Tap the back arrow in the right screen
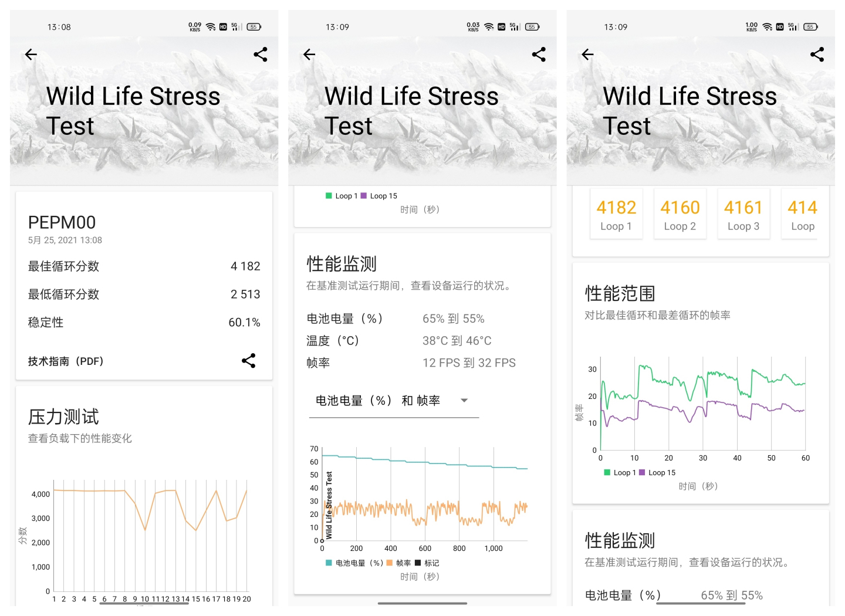Image resolution: width=845 pixels, height=616 pixels. pyautogui.click(x=587, y=55)
